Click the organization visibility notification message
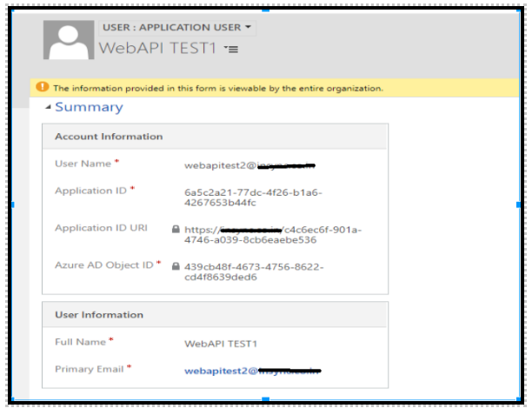This screenshot has width=532, height=415. [218, 88]
